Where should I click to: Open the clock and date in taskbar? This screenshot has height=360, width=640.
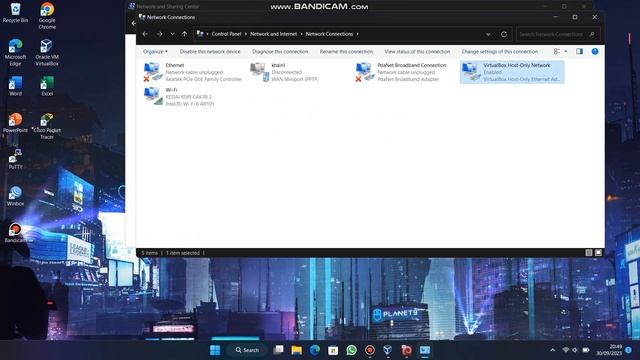point(609,350)
